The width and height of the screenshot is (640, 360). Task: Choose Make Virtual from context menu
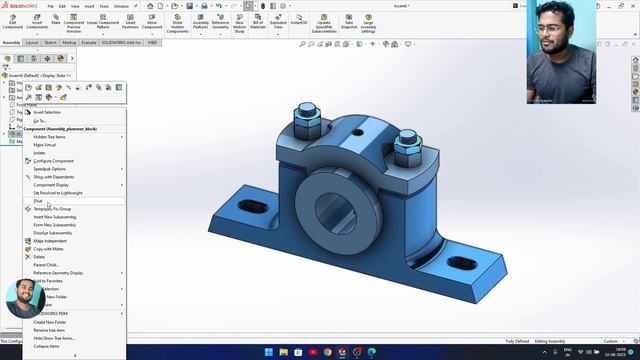[x=74, y=145]
